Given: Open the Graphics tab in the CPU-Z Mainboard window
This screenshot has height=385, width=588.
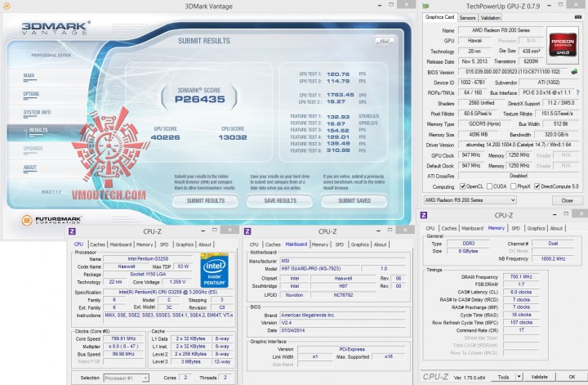Looking at the screenshot, I should pyautogui.click(x=360, y=244).
